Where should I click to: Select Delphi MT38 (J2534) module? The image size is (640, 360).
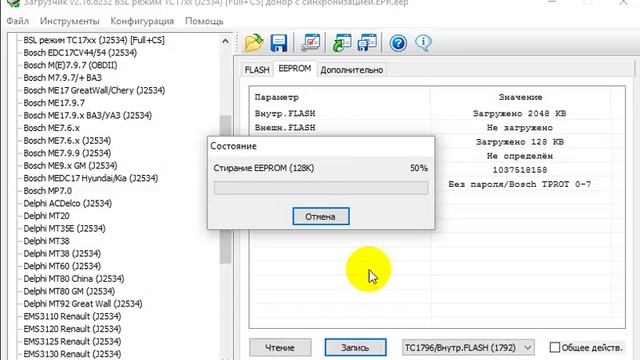[62, 253]
